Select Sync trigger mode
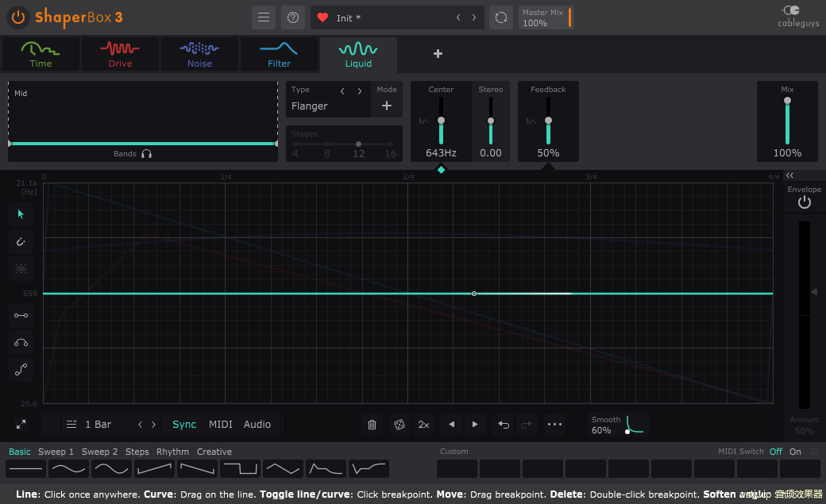The image size is (826, 504). pyautogui.click(x=184, y=425)
